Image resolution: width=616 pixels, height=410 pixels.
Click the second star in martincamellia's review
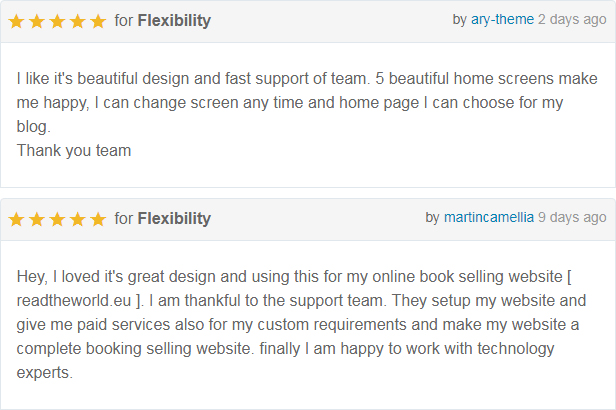pos(37,219)
